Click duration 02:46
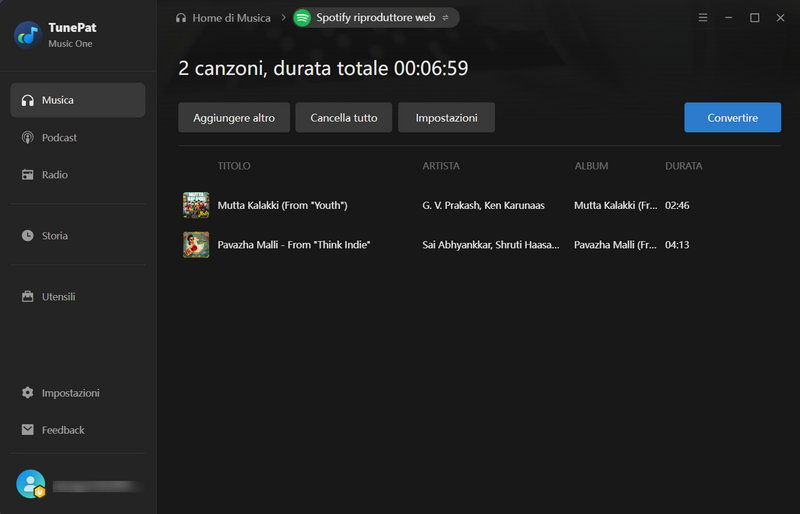 click(677, 205)
